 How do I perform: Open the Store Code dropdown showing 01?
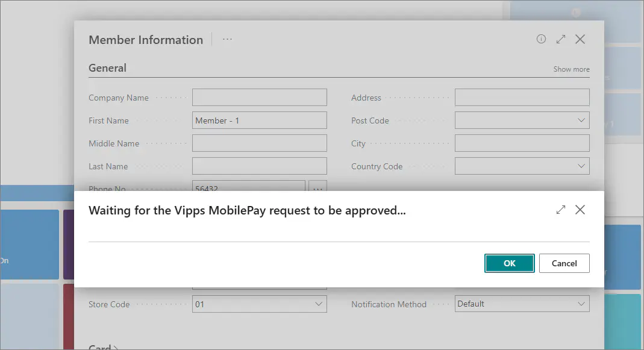coord(318,304)
